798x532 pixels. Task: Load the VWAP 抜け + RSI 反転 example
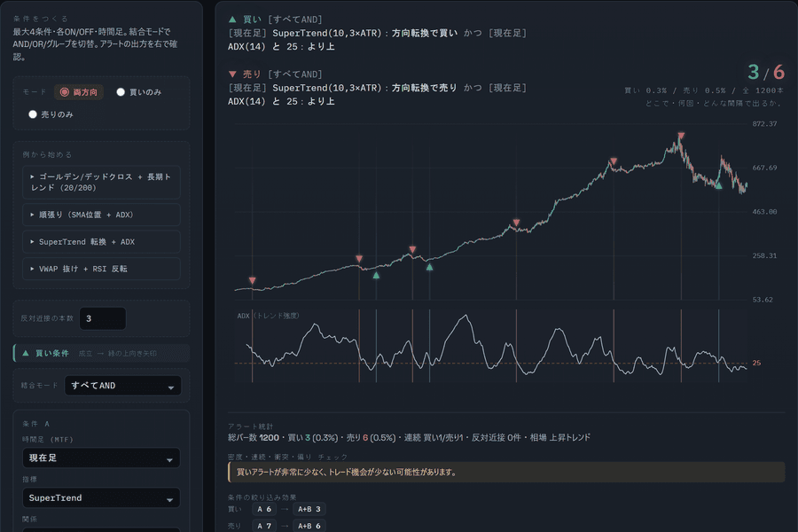[101, 269]
